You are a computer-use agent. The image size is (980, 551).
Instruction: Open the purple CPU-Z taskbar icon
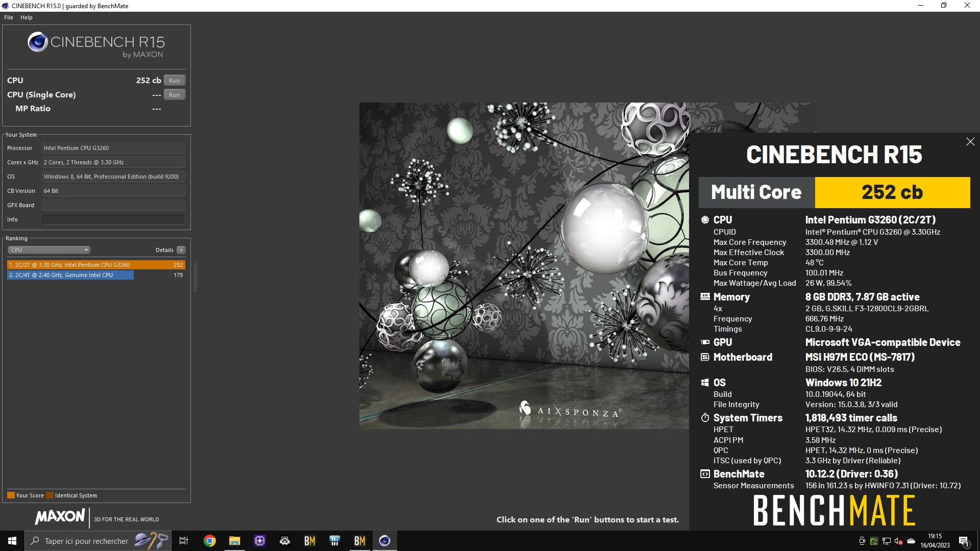(259, 541)
